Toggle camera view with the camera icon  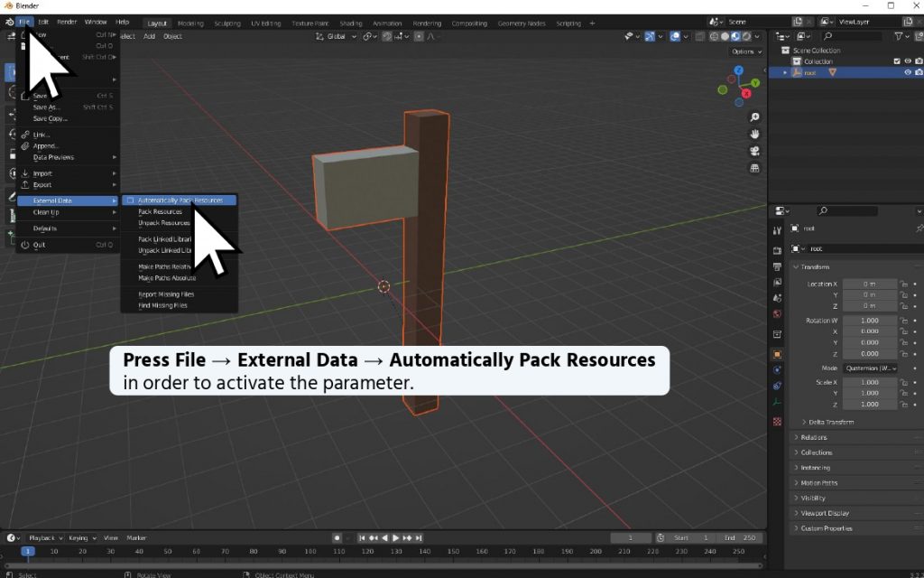point(754,151)
